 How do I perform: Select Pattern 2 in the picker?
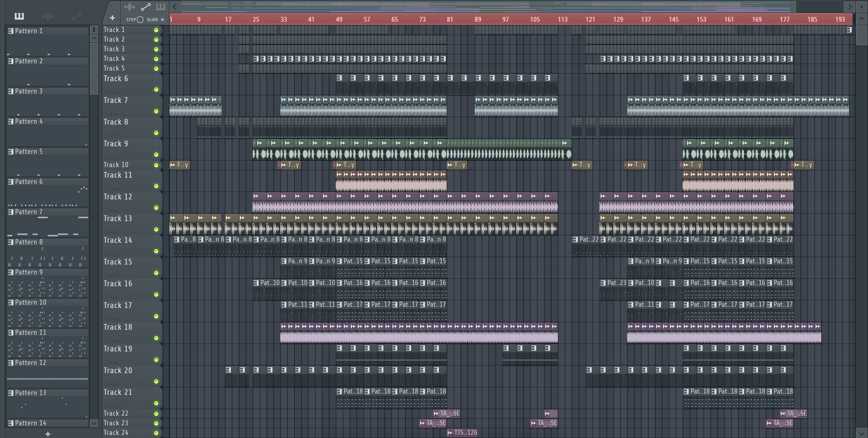pos(48,61)
